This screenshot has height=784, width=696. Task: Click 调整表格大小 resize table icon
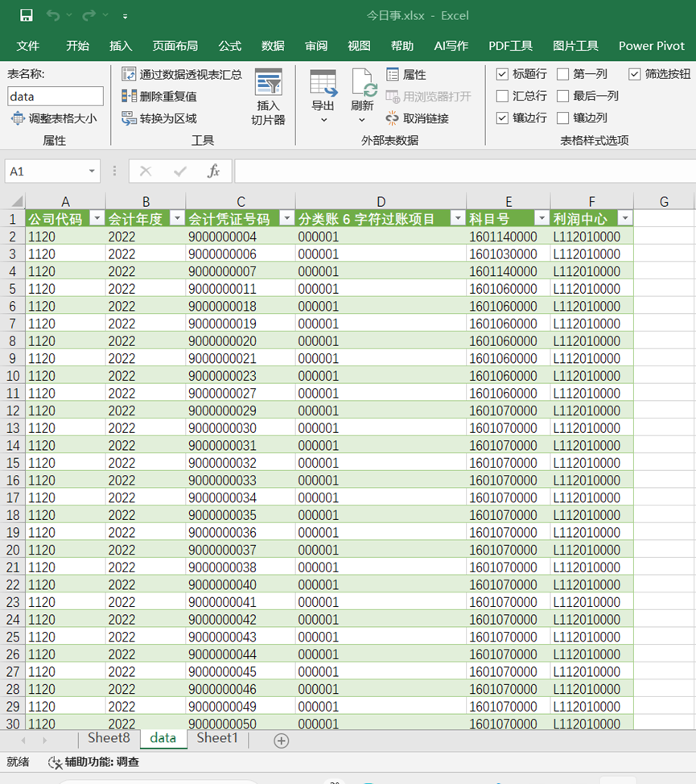18,118
